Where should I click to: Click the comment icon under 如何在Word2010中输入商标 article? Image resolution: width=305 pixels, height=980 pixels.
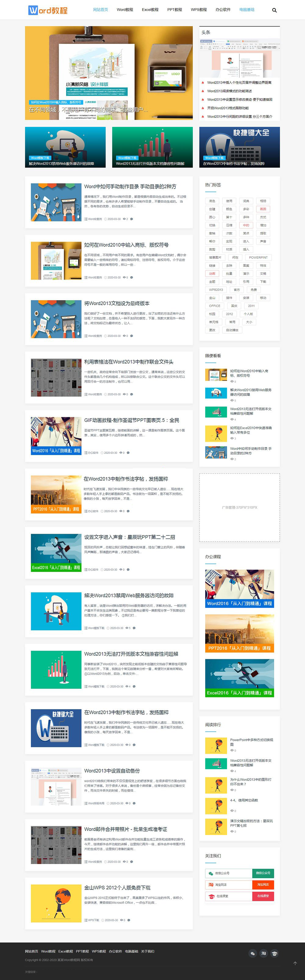pyautogui.click(x=131, y=277)
